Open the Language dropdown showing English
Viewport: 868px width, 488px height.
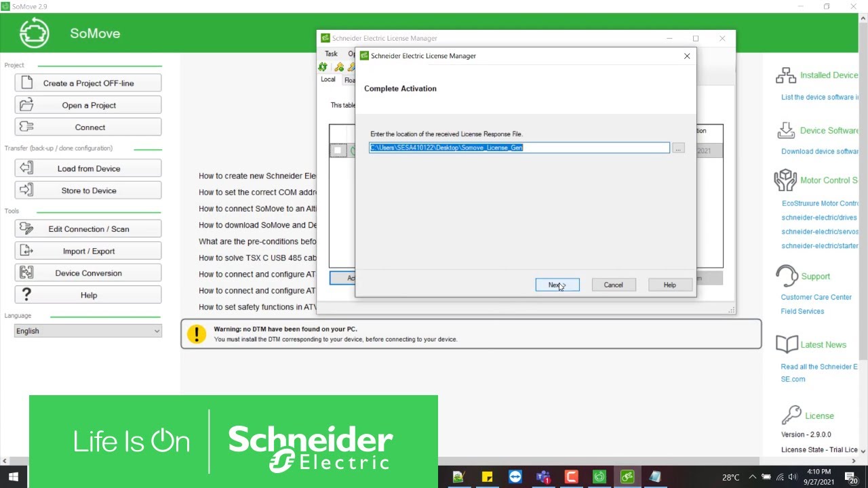tap(88, 331)
